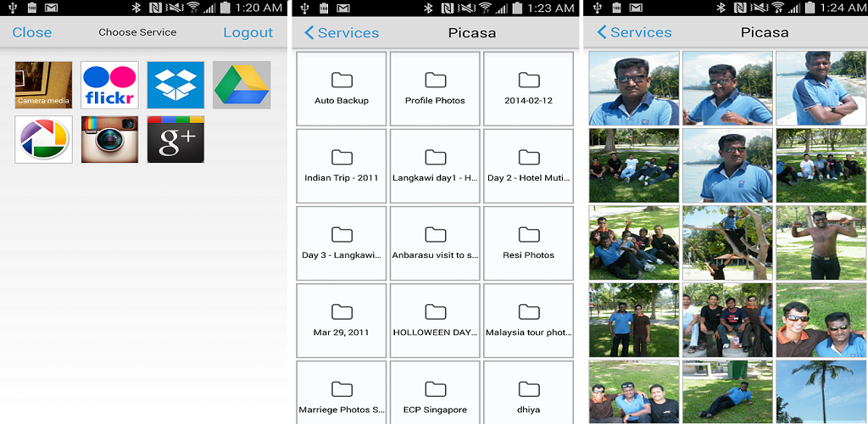Click the Logout button

pyautogui.click(x=248, y=33)
